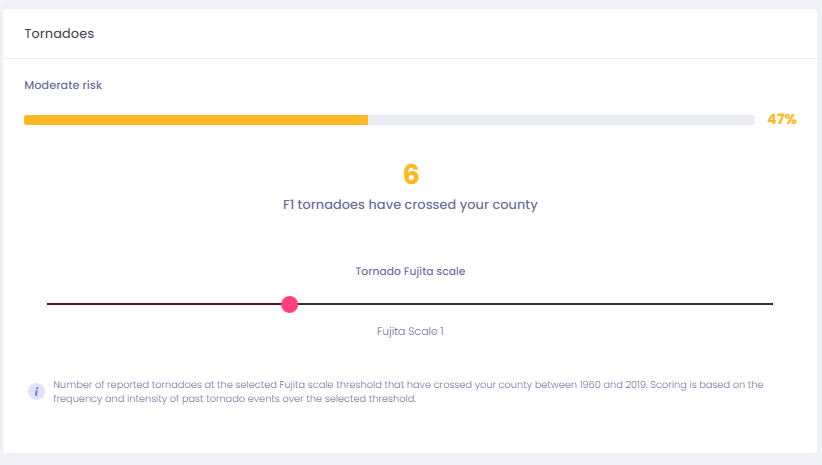Click the gray unfilled part of risk bar
This screenshot has width=822, height=465.
pyautogui.click(x=561, y=120)
